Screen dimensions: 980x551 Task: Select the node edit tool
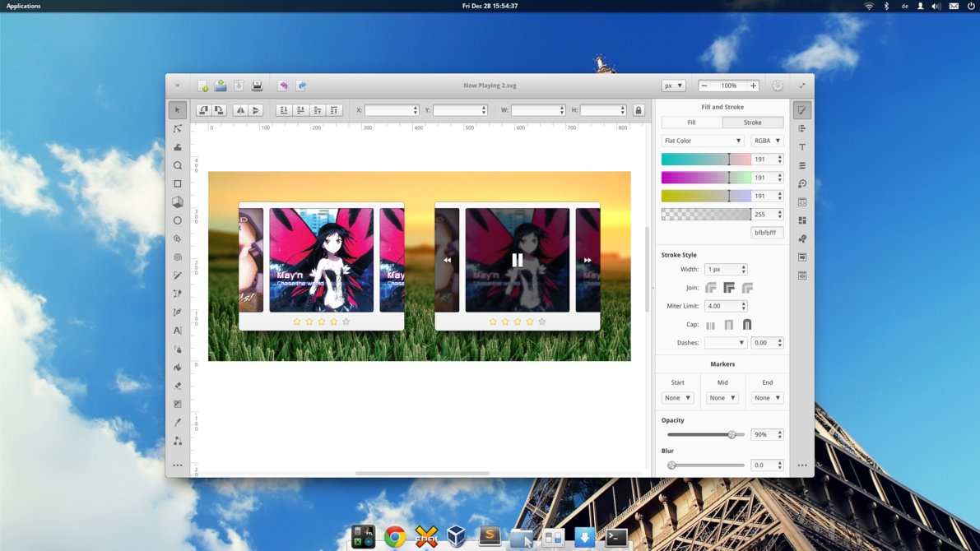(x=178, y=128)
